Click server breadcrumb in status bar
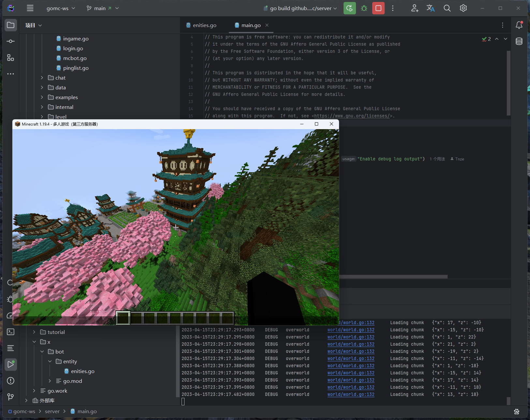 (52, 412)
